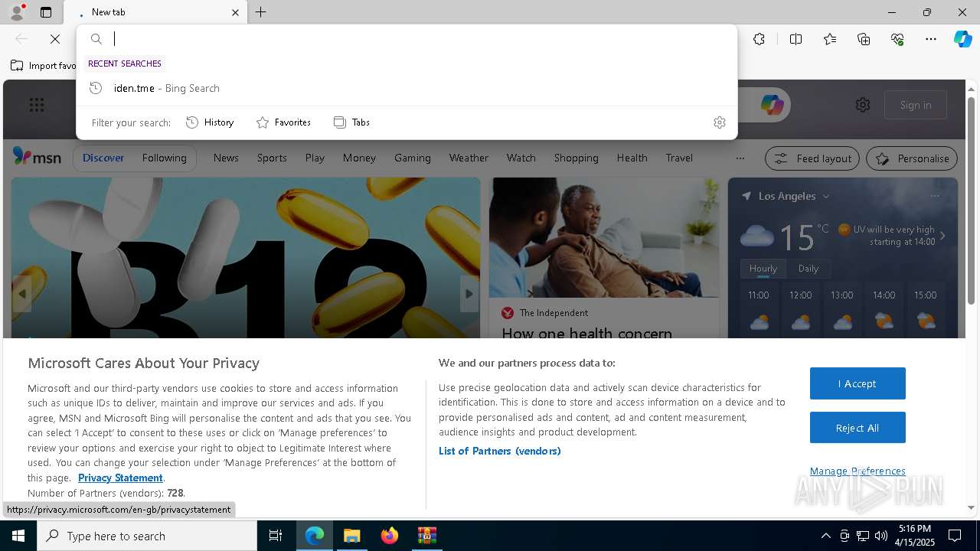Click the Personalise button

point(912,158)
